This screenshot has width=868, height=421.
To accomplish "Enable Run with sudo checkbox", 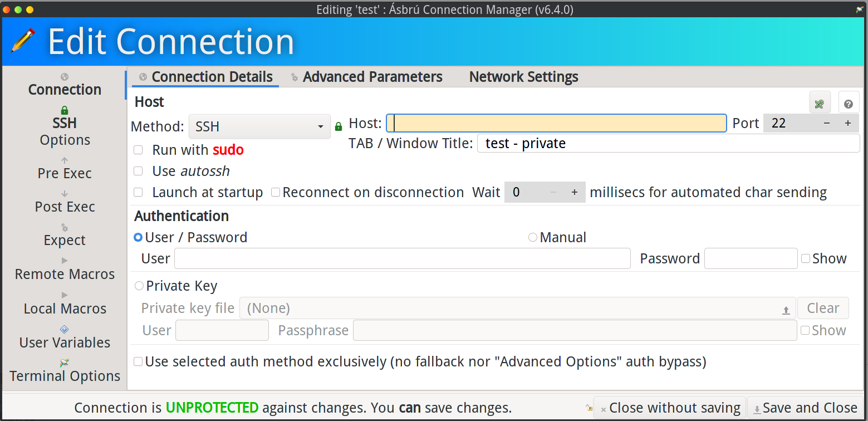I will click(139, 150).
